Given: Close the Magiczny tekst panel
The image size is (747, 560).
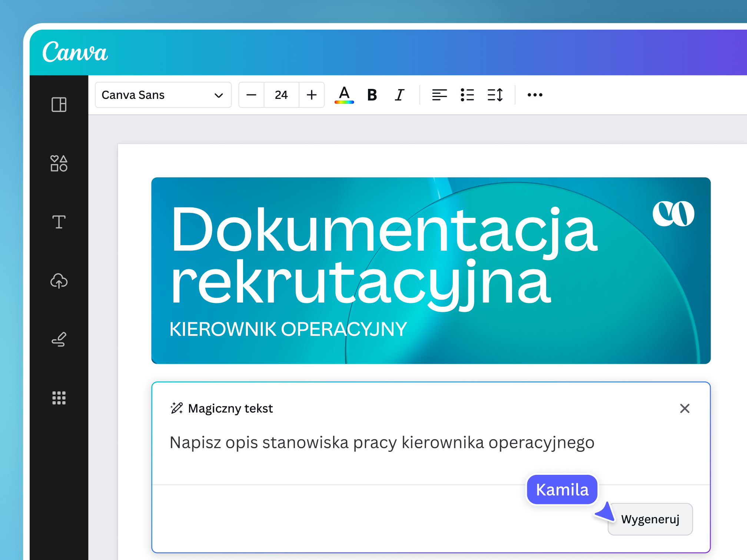Looking at the screenshot, I should [x=685, y=409].
